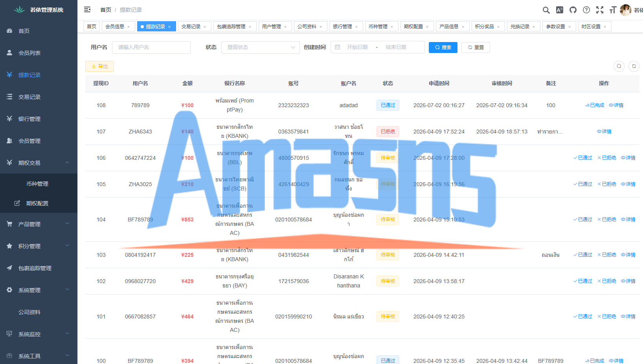Expand the 积分管理 sidebar menu

click(x=39, y=246)
